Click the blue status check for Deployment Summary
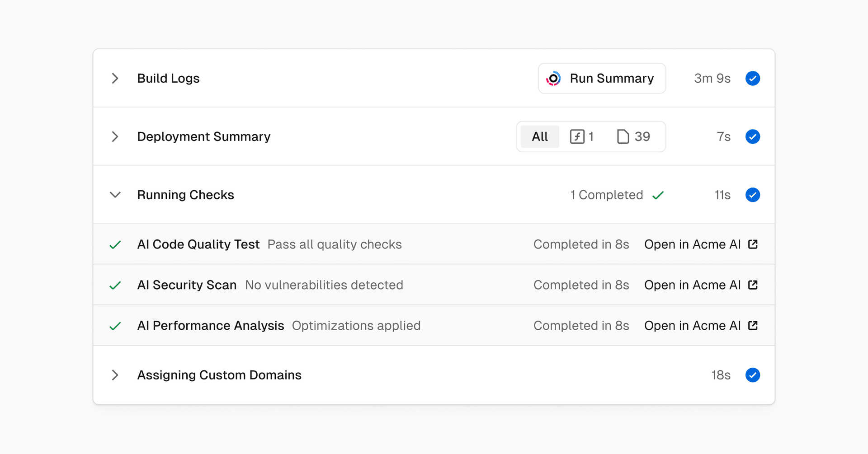This screenshot has height=454, width=868. [x=752, y=136]
